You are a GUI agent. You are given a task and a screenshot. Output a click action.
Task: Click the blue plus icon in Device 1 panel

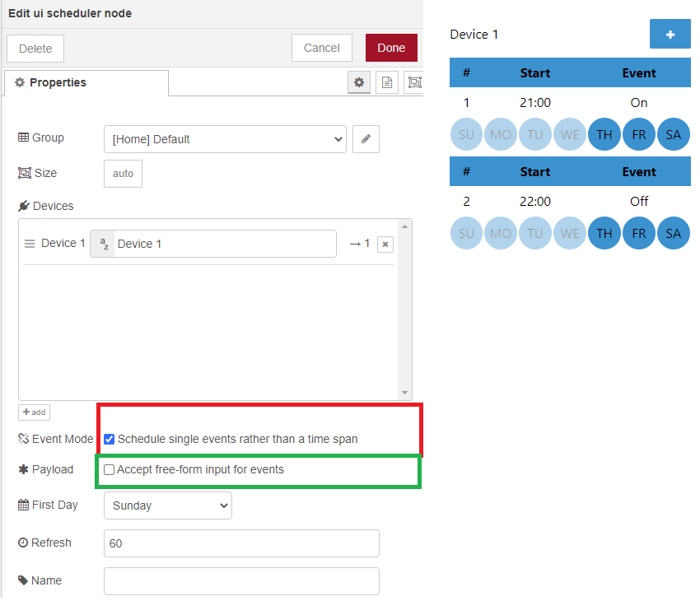[670, 35]
